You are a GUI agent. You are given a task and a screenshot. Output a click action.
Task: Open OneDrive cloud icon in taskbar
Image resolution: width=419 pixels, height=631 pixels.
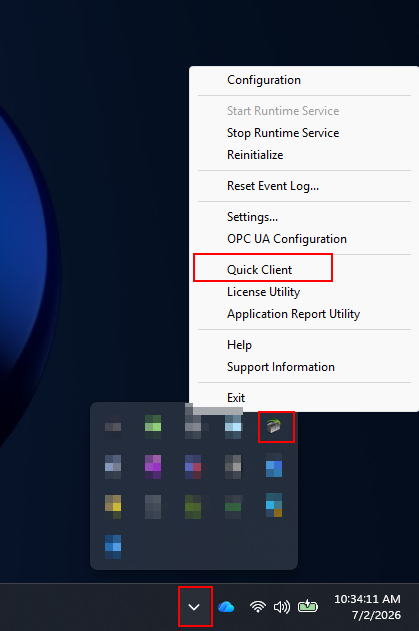pyautogui.click(x=226, y=607)
